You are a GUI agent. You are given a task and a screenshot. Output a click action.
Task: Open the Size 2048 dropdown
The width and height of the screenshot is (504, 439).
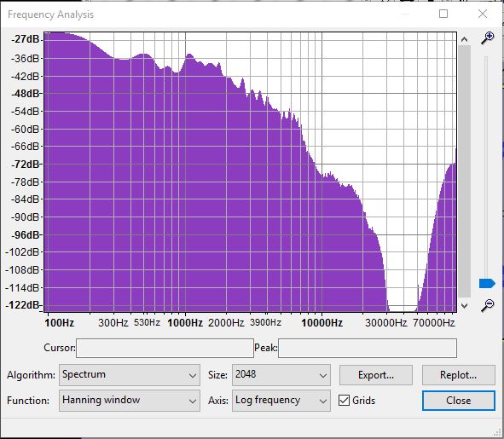click(281, 375)
